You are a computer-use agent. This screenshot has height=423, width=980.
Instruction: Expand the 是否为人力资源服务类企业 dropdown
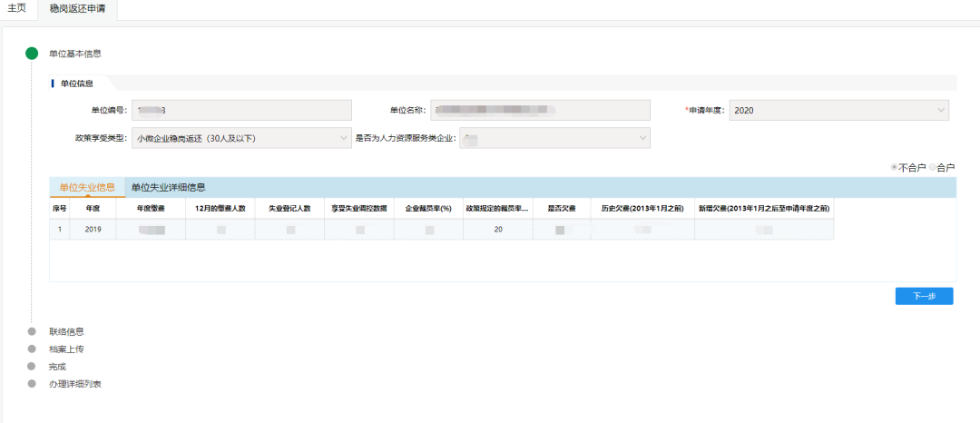point(555,138)
